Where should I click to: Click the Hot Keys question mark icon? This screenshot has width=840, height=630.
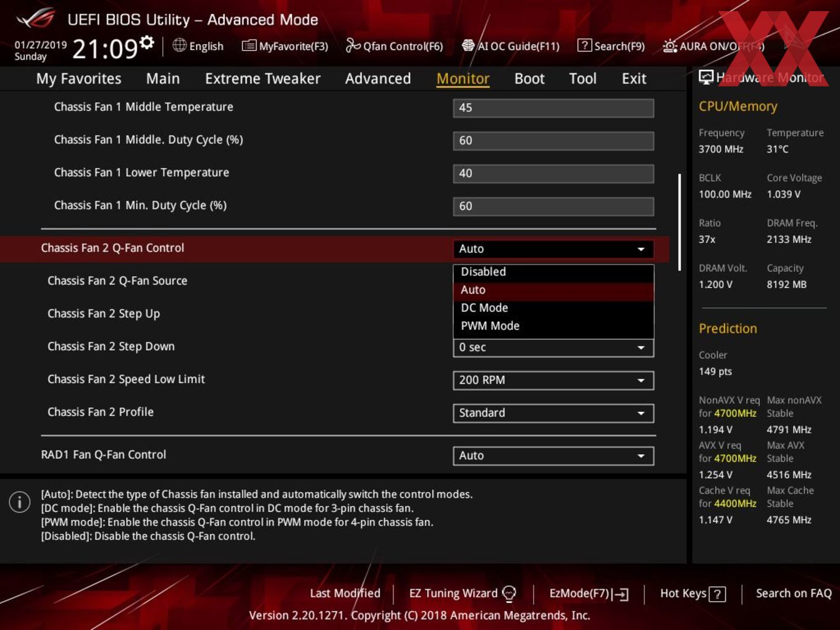point(717,594)
